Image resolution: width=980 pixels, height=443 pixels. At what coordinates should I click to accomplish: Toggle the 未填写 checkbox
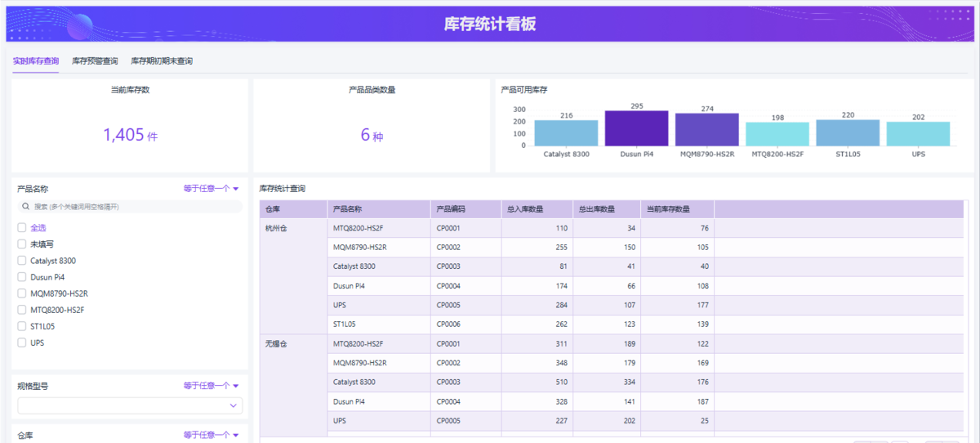(x=22, y=244)
